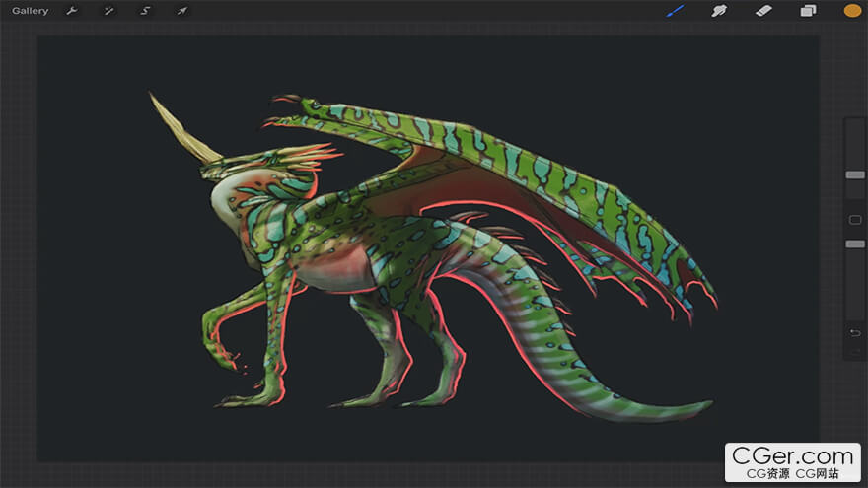868x488 pixels.
Task: Open the Gallery view
Action: click(30, 11)
